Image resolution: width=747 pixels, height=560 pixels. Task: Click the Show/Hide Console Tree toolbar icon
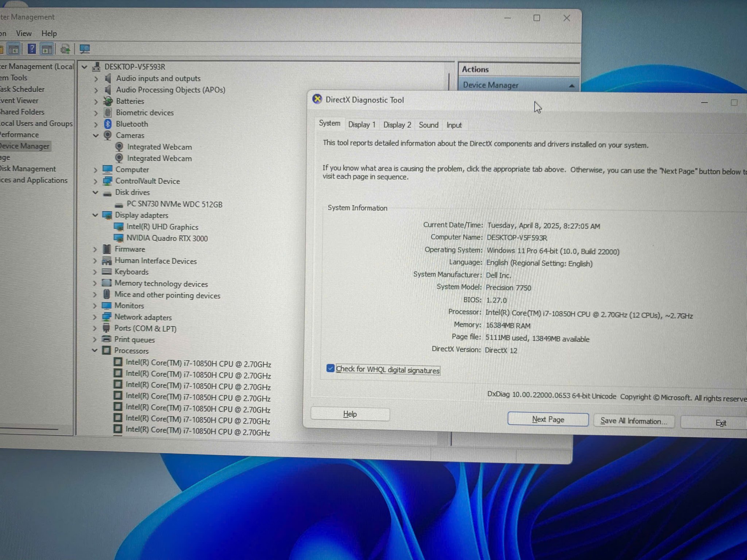click(x=13, y=49)
